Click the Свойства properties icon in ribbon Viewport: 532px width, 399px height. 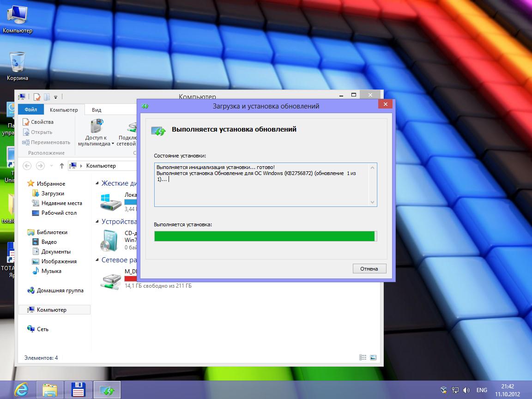pos(26,122)
